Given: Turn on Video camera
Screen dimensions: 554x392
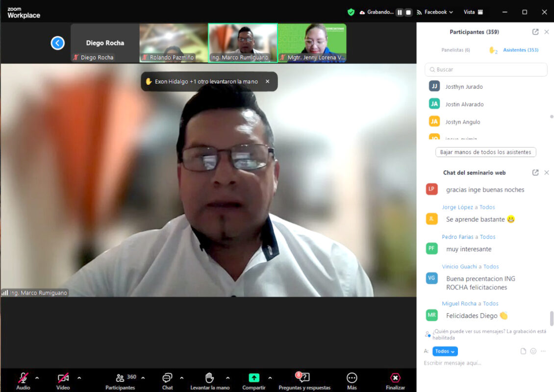Looking at the screenshot, I should [63, 378].
